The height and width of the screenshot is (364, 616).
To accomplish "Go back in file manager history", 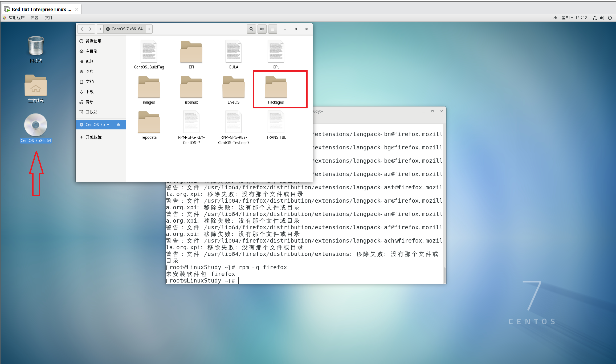I will coord(82,29).
